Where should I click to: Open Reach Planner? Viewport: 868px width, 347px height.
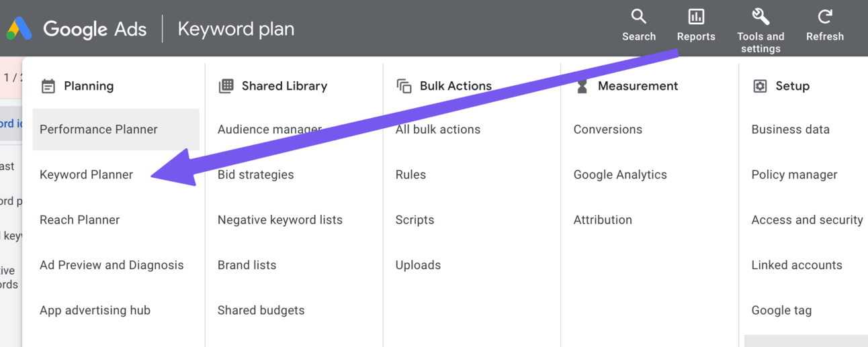pyautogui.click(x=80, y=219)
